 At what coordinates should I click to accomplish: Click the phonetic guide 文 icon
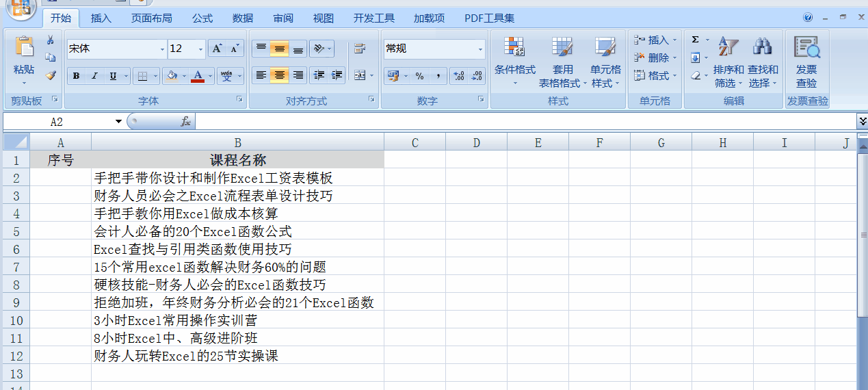pyautogui.click(x=226, y=75)
